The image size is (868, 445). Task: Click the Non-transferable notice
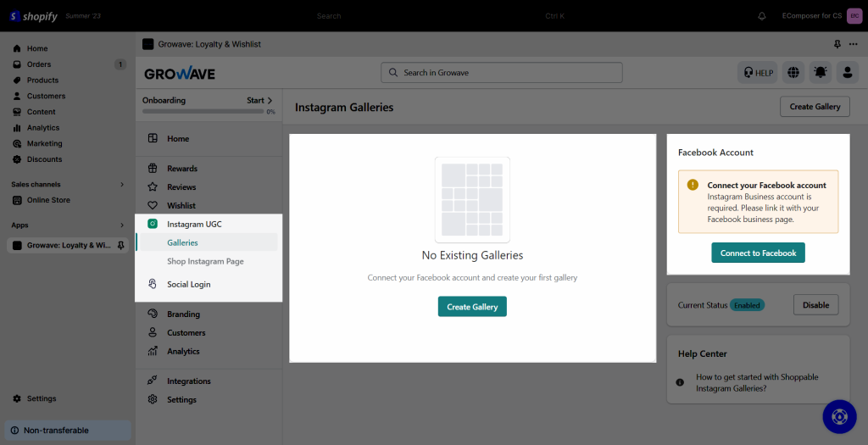click(68, 430)
